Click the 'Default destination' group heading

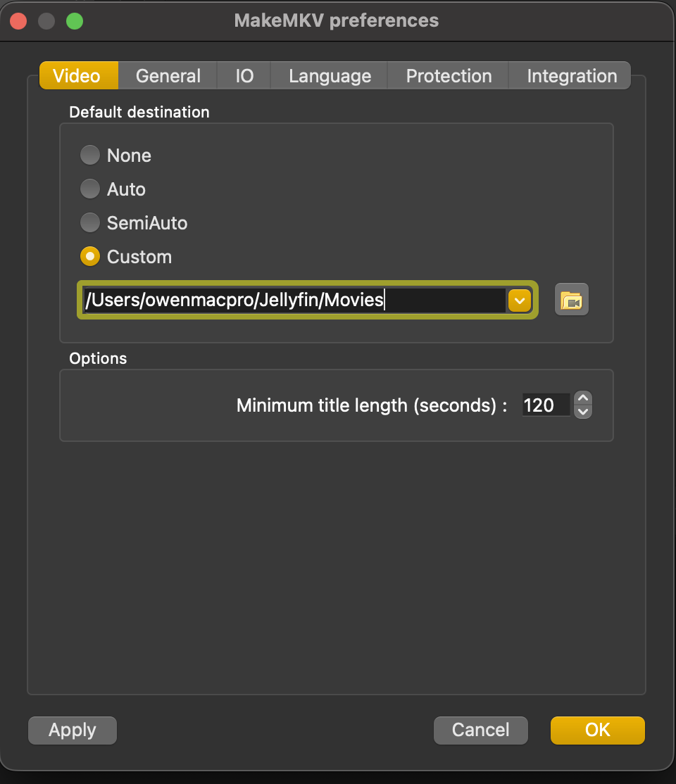[139, 112]
